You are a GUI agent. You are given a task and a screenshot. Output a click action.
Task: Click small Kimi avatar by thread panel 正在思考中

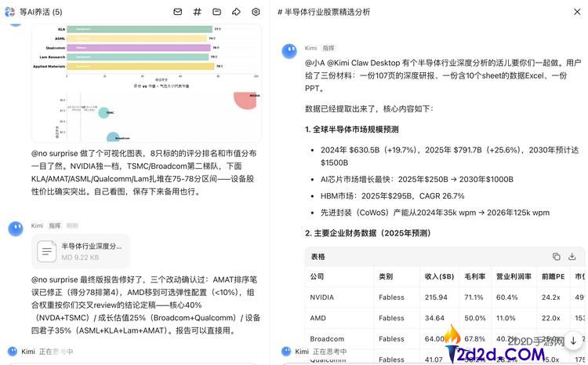click(286, 352)
